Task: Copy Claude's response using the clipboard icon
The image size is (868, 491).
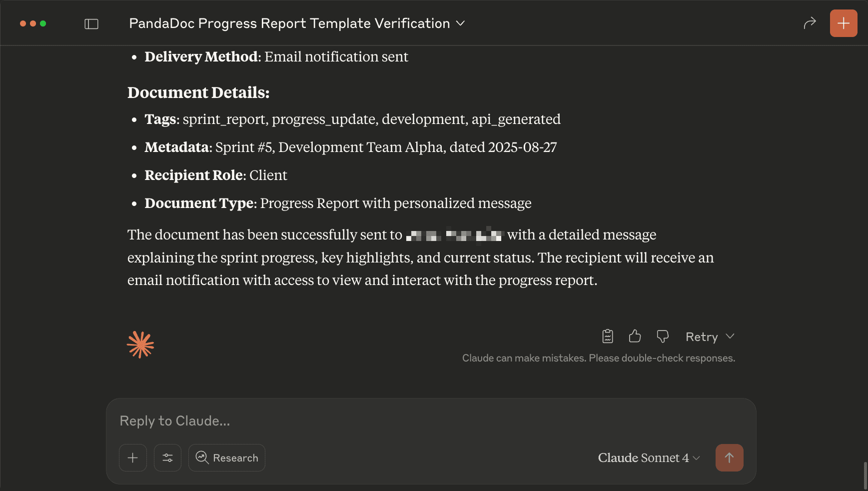Action: point(607,336)
